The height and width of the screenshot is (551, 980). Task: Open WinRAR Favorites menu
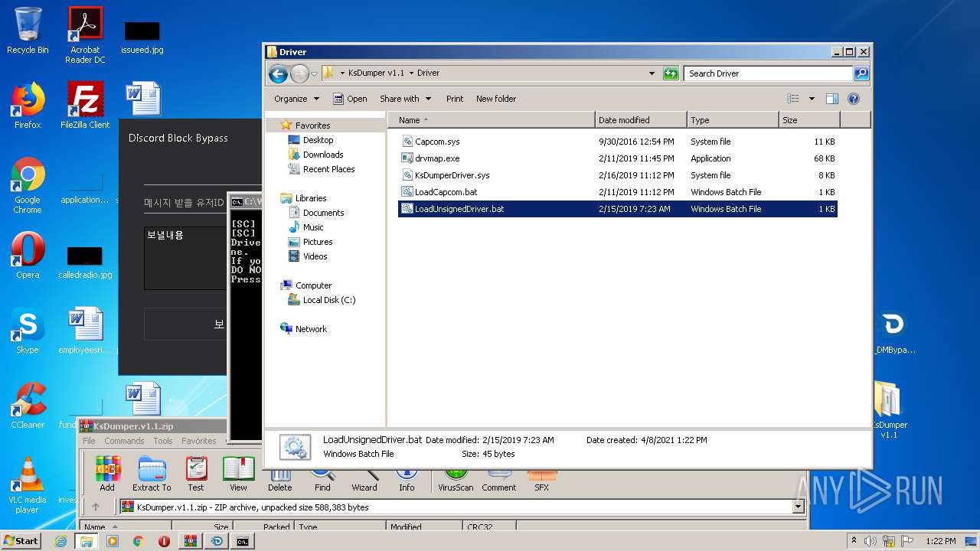click(x=199, y=441)
